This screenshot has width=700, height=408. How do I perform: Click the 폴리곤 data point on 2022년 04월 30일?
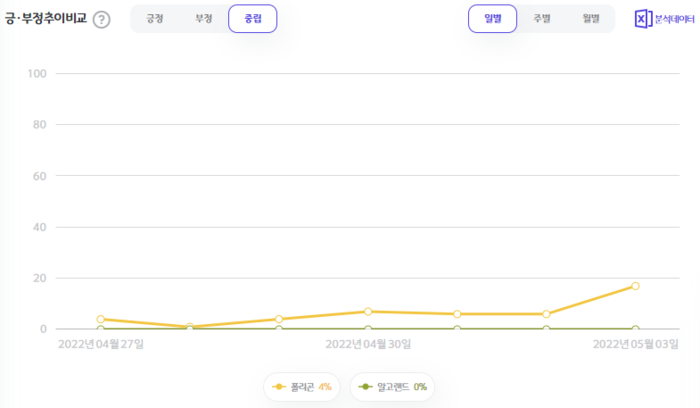pyautogui.click(x=368, y=312)
